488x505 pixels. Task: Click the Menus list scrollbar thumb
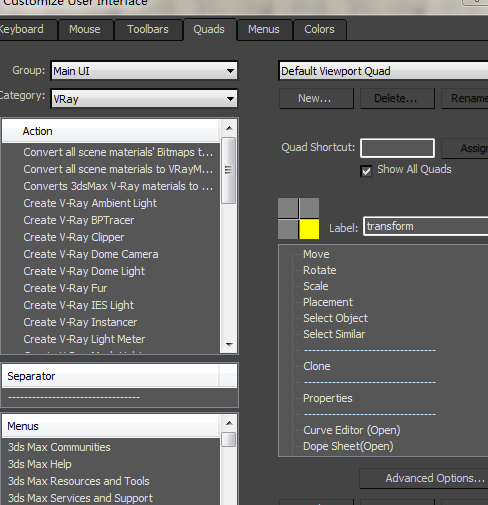click(x=229, y=439)
